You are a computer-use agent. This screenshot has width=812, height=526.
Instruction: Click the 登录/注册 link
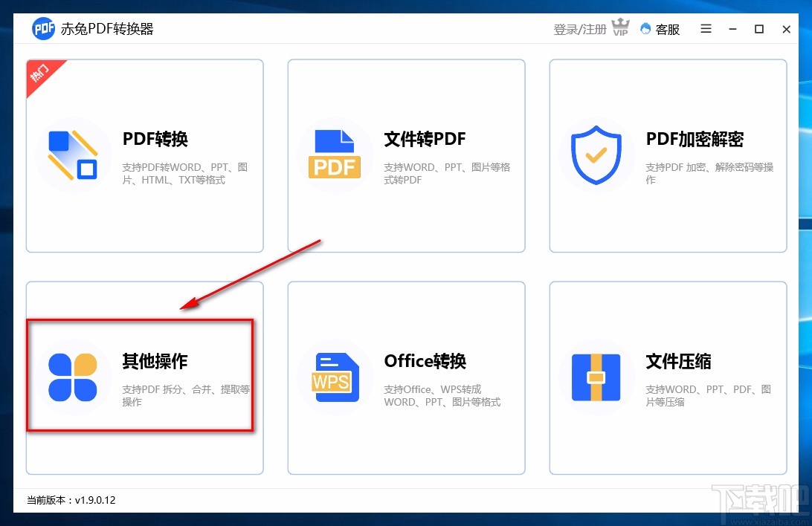click(x=579, y=29)
